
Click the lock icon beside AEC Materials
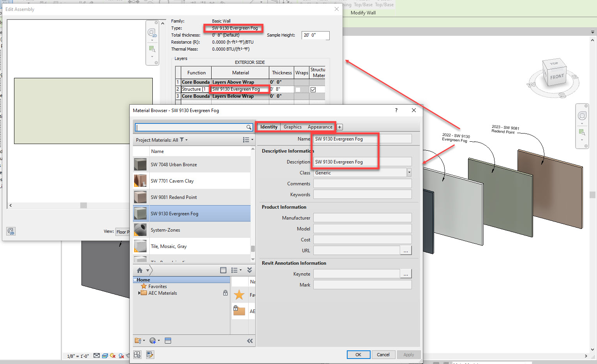pos(225,293)
